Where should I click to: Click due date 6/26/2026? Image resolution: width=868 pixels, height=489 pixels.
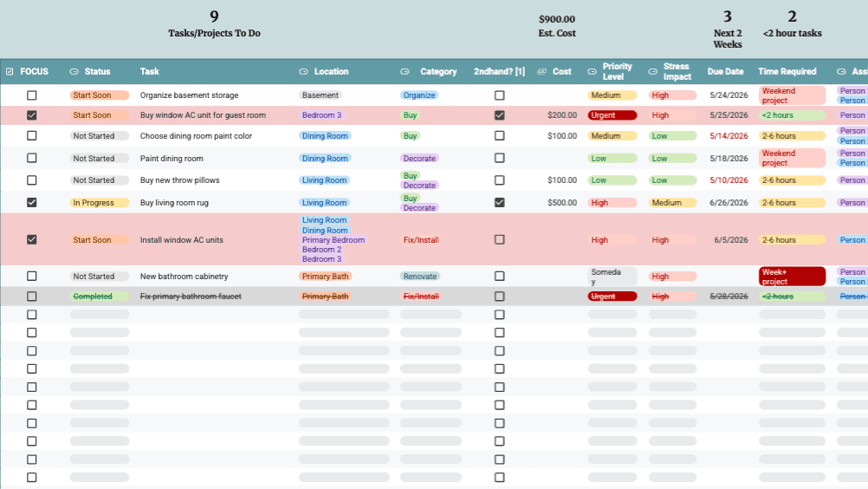point(729,203)
